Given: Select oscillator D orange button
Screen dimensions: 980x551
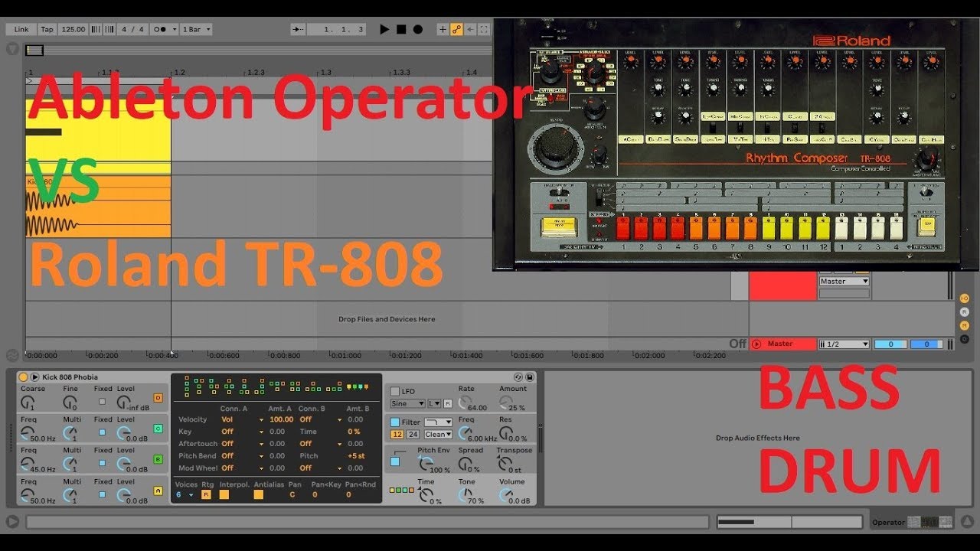Looking at the screenshot, I should click(158, 398).
